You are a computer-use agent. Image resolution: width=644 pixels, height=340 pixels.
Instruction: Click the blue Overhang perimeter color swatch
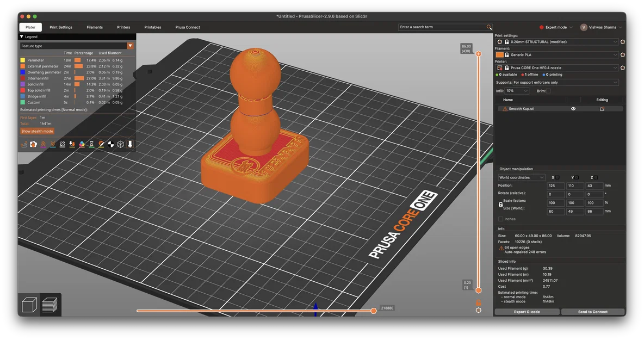(23, 72)
